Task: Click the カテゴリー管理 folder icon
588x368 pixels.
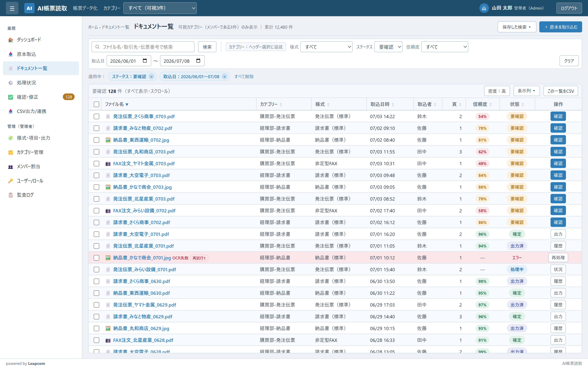Action: (x=11, y=152)
